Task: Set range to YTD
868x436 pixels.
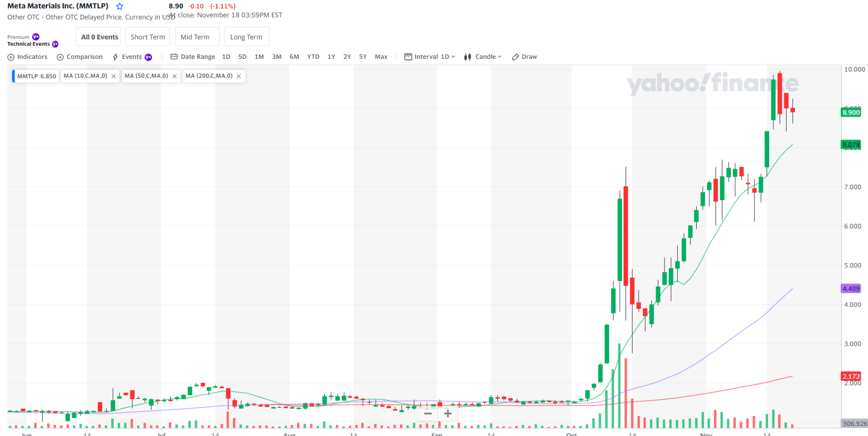Action: [313, 57]
